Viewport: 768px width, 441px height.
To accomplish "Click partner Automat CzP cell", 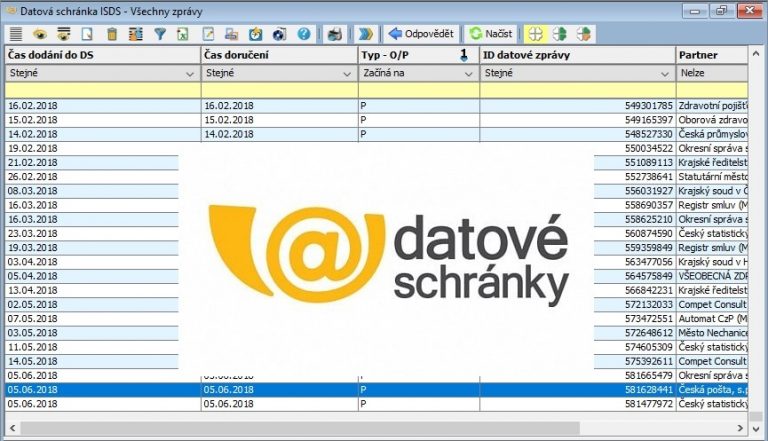I will click(x=713, y=318).
